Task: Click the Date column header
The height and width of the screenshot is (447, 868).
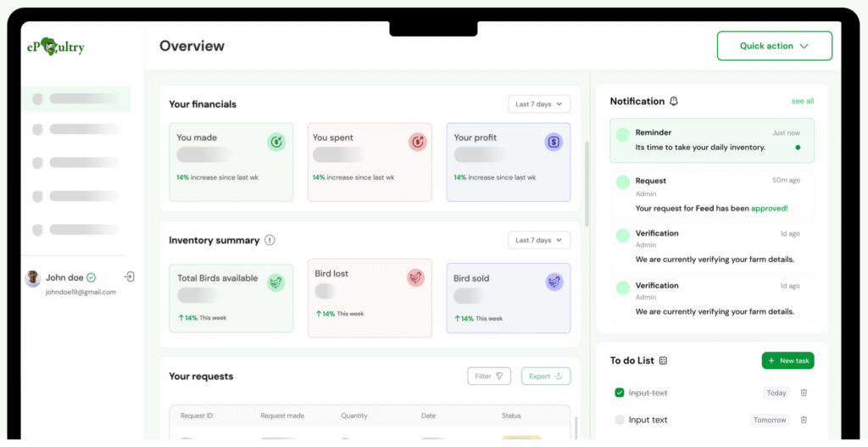Action: coord(428,416)
